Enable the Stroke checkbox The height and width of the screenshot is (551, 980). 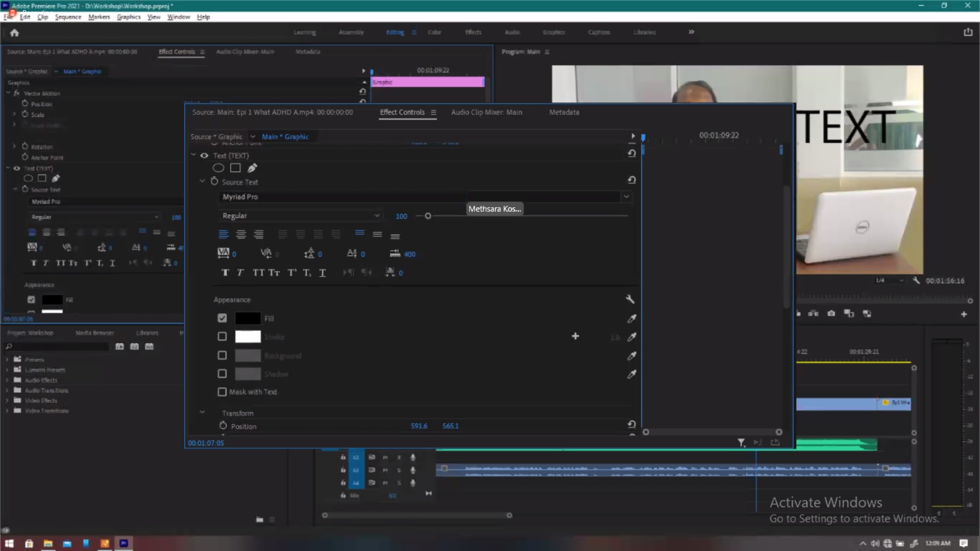(222, 337)
